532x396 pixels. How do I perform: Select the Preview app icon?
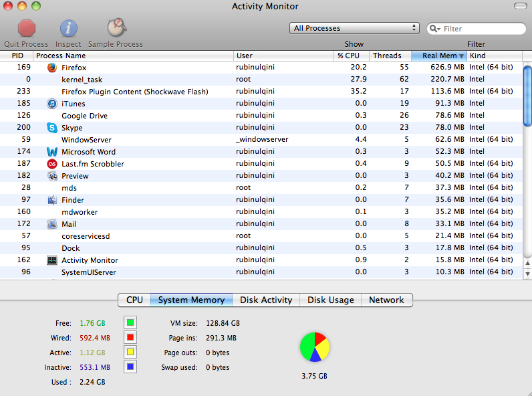(x=52, y=175)
